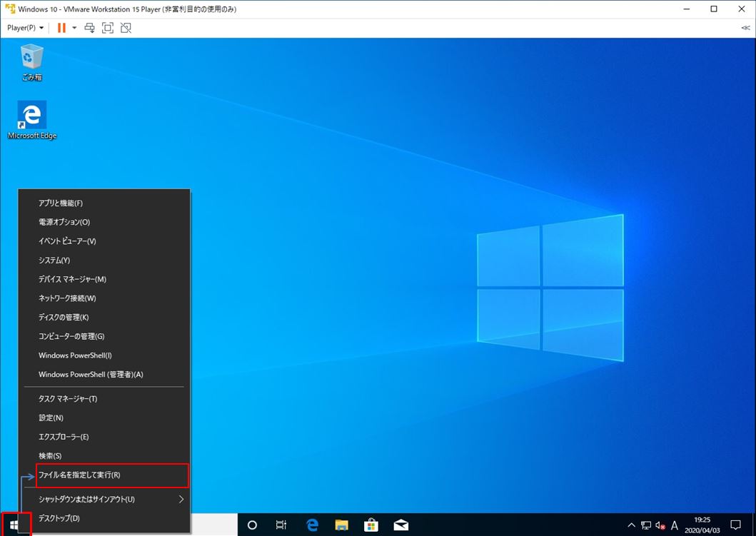756x536 pixels.
Task: Collapse the VMware toolbar double-chevron
Action: click(745, 28)
